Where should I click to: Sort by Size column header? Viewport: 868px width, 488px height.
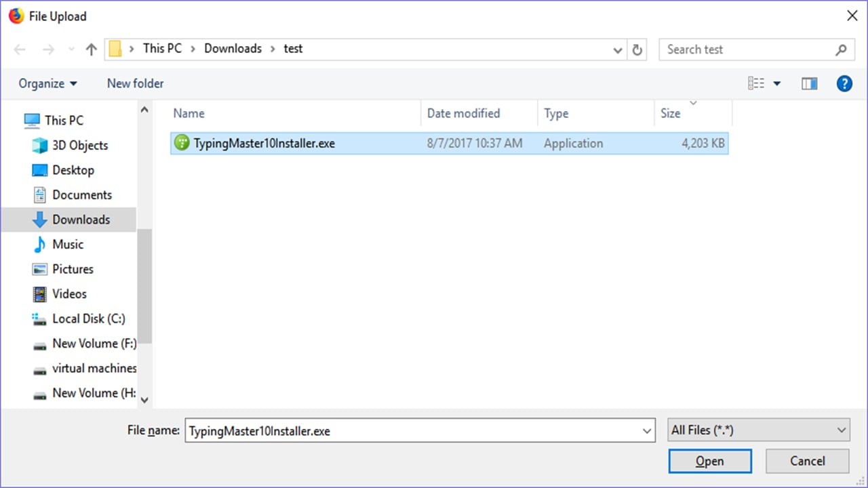pyautogui.click(x=693, y=113)
